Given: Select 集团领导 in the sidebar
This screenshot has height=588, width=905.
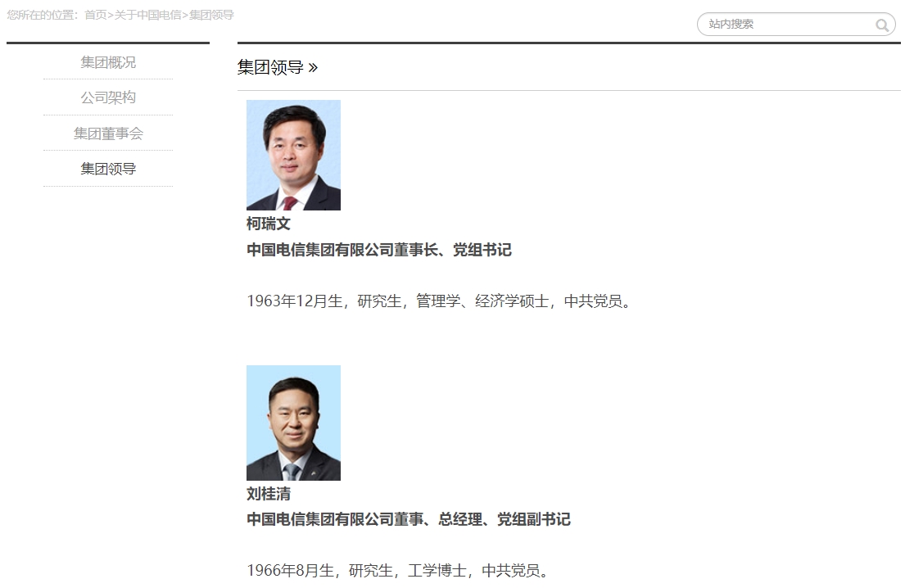Looking at the screenshot, I should tap(108, 169).
